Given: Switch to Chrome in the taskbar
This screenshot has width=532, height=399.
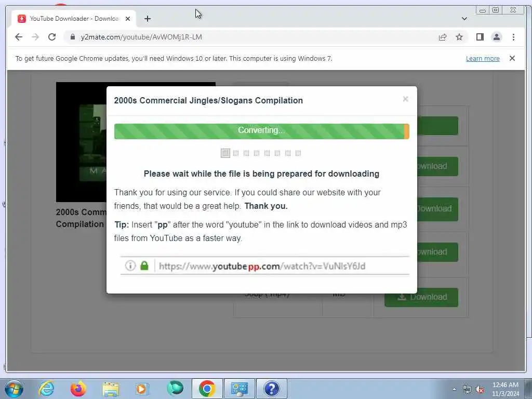Looking at the screenshot, I should [x=207, y=389].
